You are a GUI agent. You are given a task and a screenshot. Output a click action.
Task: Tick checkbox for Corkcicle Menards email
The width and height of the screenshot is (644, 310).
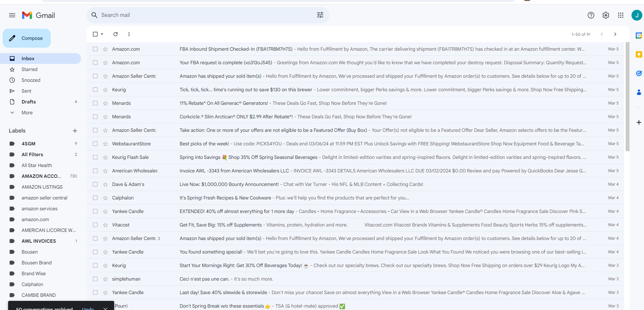point(95,117)
